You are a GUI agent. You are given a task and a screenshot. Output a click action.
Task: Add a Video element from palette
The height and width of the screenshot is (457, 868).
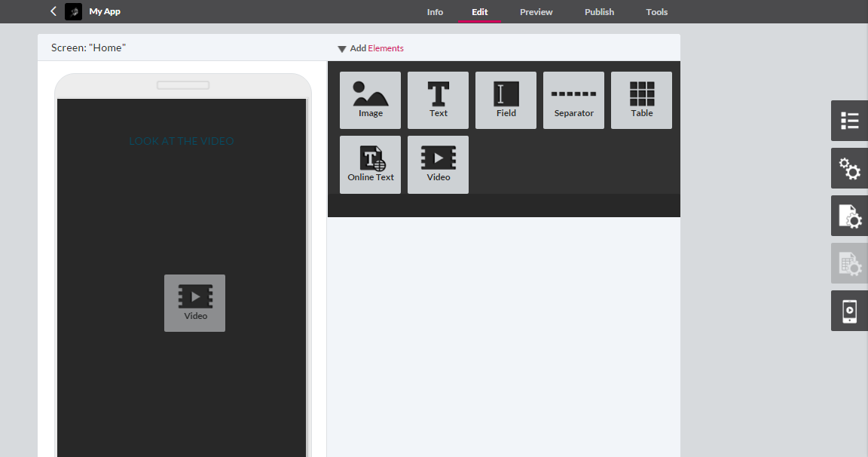[438, 164]
